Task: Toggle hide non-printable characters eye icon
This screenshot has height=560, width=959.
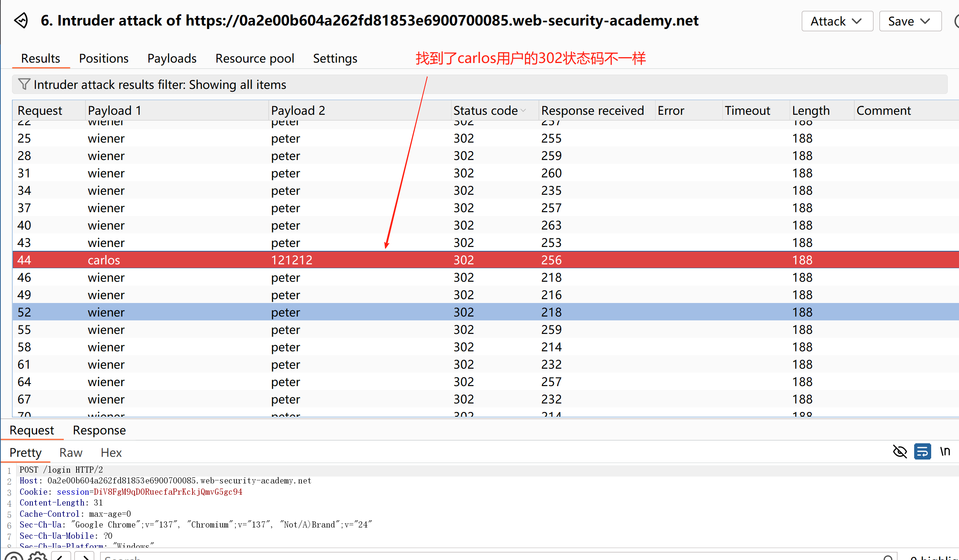Action: point(900,451)
